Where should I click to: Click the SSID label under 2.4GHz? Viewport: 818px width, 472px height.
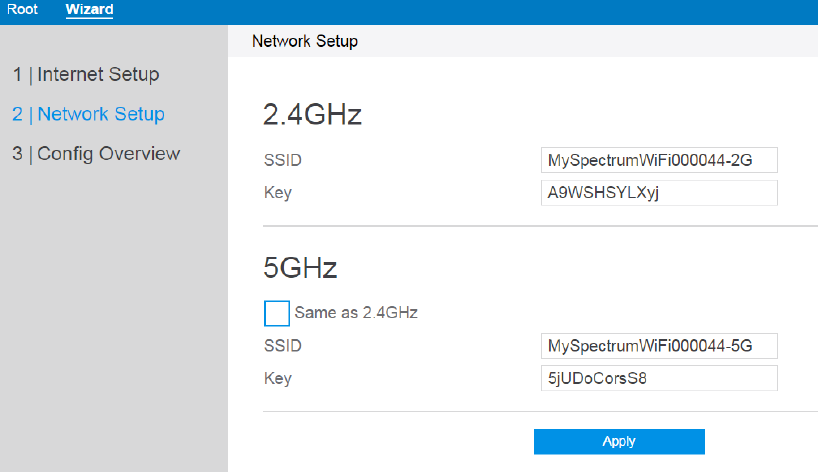(x=282, y=160)
